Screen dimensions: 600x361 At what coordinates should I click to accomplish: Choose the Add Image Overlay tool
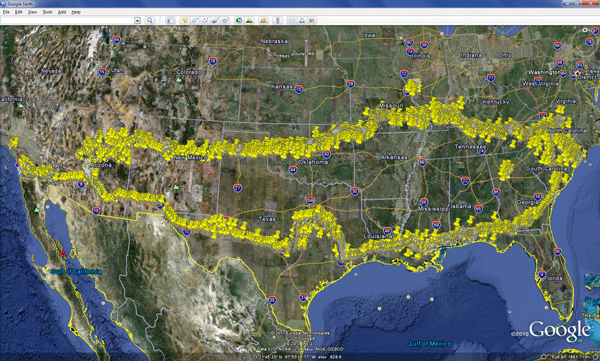tap(215, 20)
